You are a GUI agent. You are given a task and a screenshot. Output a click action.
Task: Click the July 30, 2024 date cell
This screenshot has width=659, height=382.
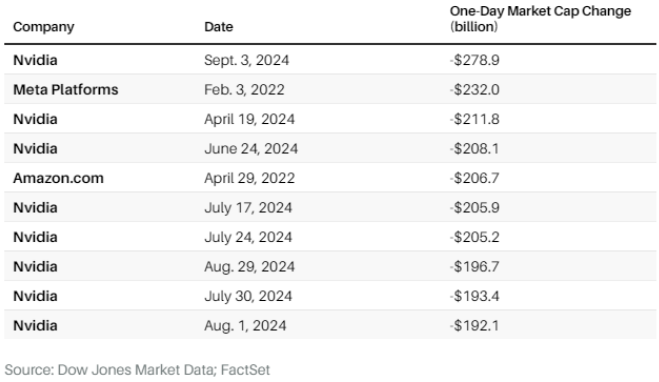coord(248,296)
